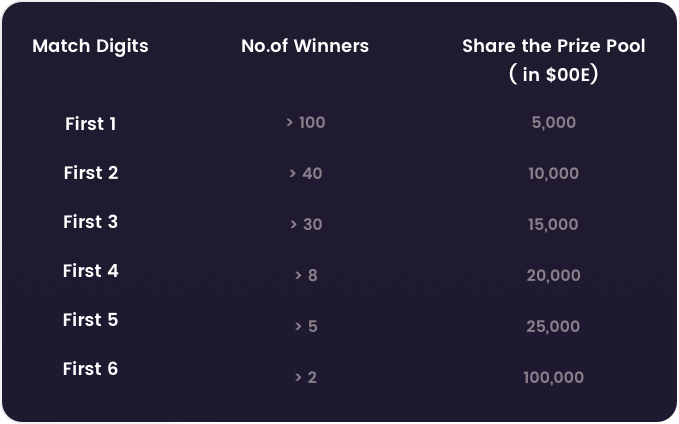The width and height of the screenshot is (679, 424).
Task: Click the 25,000 prize amount
Action: click(x=553, y=327)
